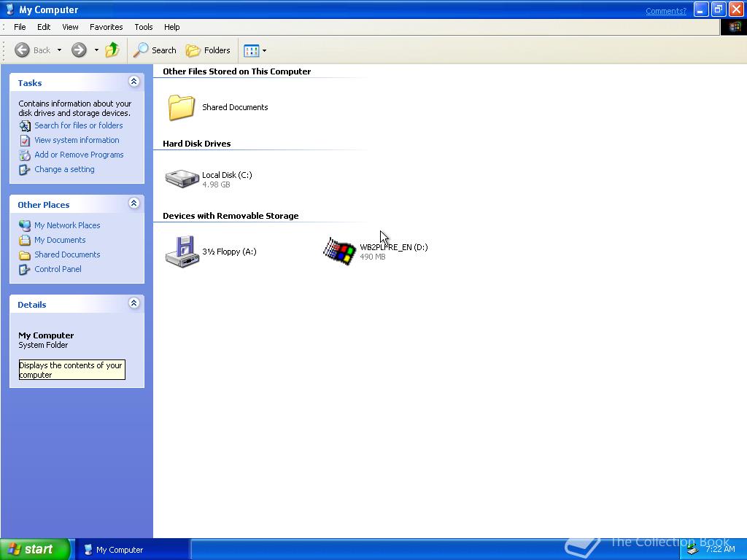Select the 3½ Floppy (A:) drive icon
The width and height of the screenshot is (747, 560).
coord(182,252)
